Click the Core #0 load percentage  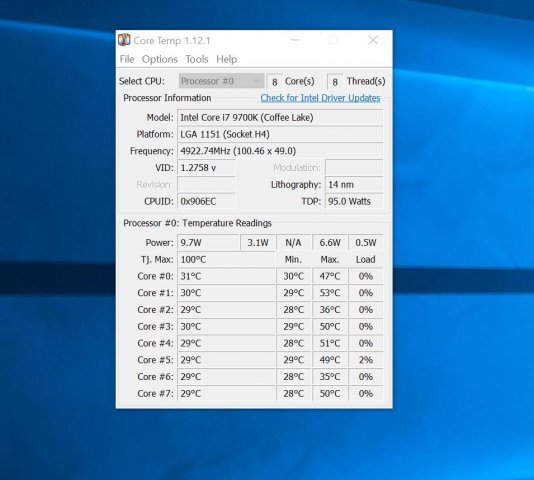[366, 276]
